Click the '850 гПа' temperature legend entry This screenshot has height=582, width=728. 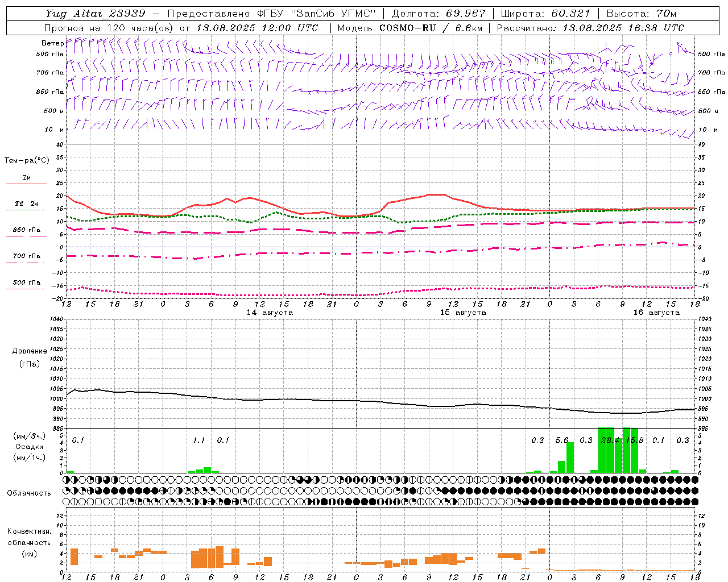pos(26,230)
